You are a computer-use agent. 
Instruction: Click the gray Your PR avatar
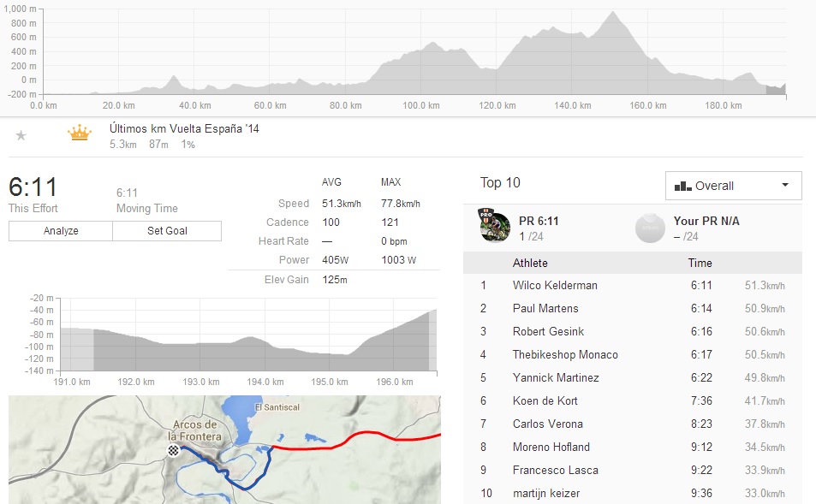(x=650, y=227)
